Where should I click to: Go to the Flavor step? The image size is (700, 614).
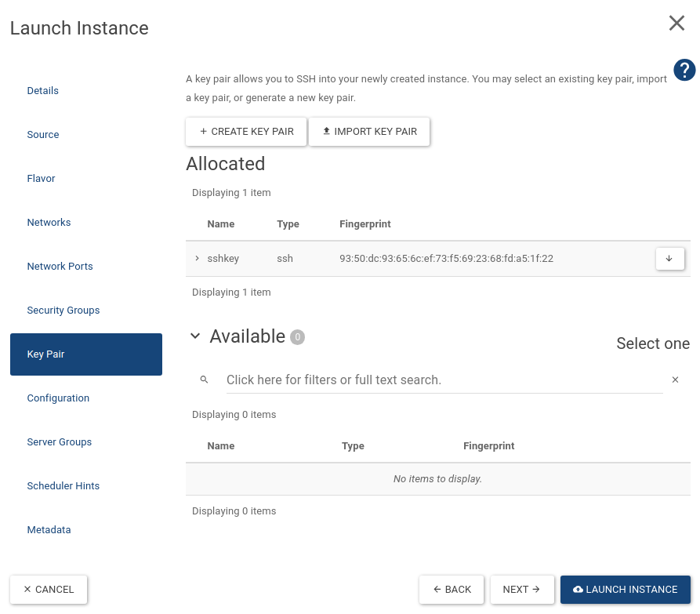click(x=42, y=179)
